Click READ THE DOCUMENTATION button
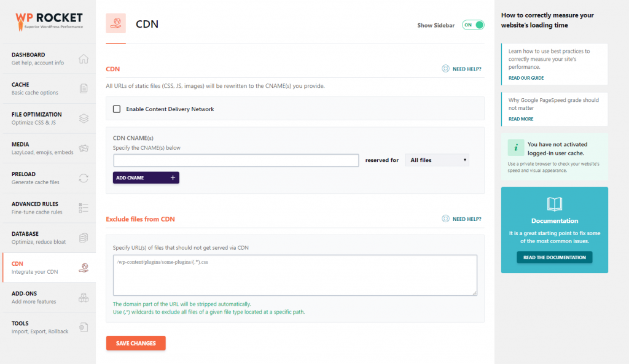The height and width of the screenshot is (364, 629). click(555, 257)
